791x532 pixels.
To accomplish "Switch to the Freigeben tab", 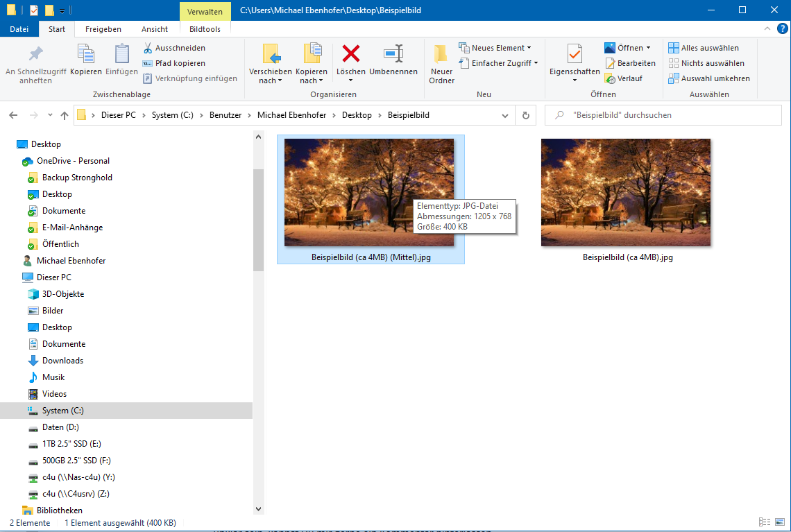I will pyautogui.click(x=103, y=29).
